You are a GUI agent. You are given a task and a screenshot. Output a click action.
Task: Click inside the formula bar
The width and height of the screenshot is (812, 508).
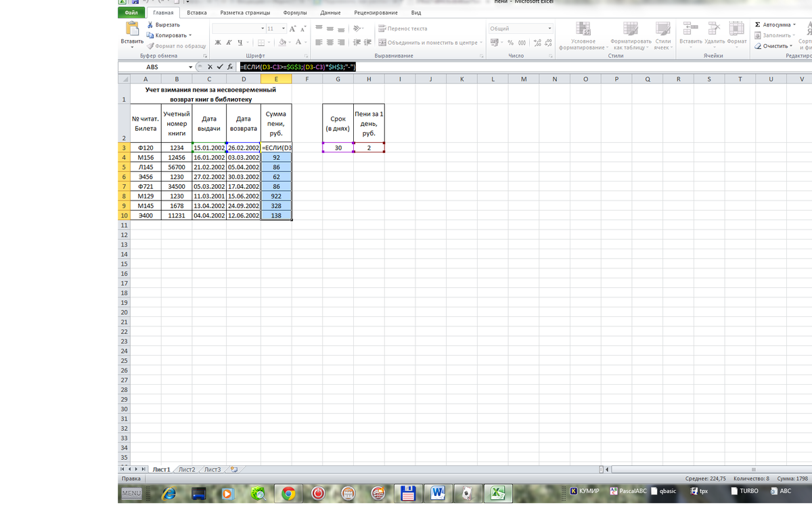(524, 67)
